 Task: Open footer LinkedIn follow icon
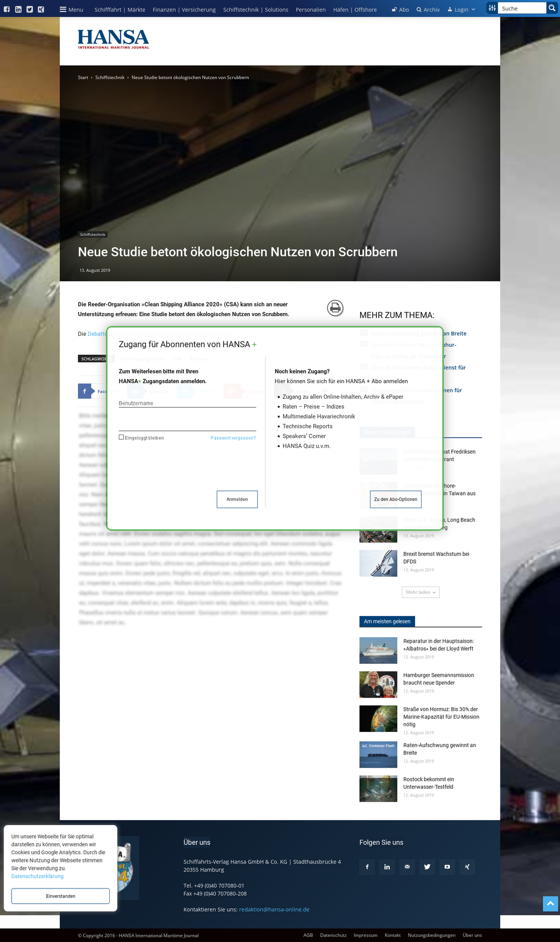click(x=387, y=867)
